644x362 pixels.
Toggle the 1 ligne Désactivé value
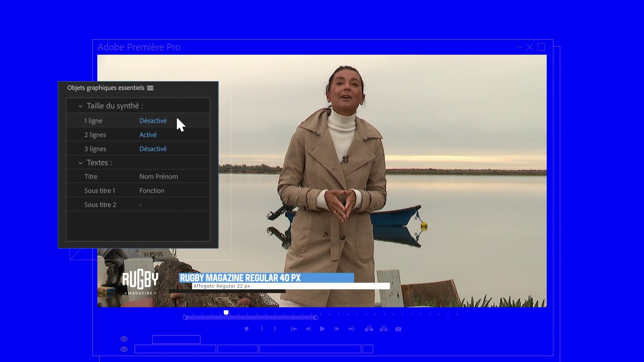click(153, 121)
